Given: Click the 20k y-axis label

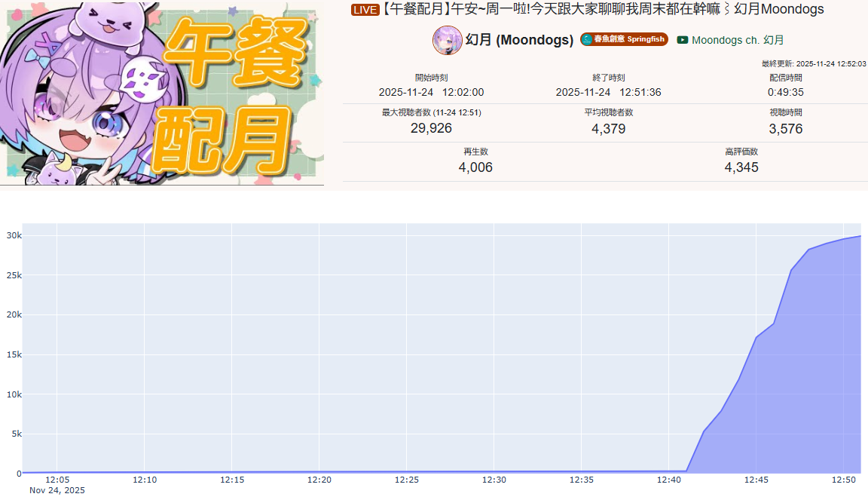Looking at the screenshot, I should pyautogui.click(x=14, y=314).
